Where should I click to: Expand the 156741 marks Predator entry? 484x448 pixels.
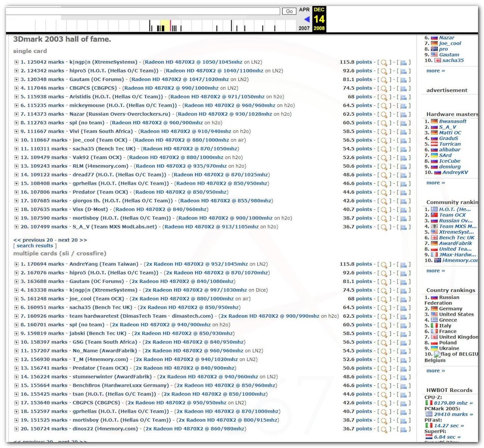[x=16, y=368]
